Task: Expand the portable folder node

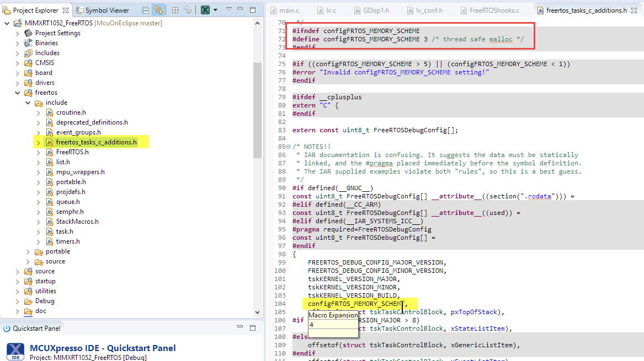Action: (x=28, y=251)
